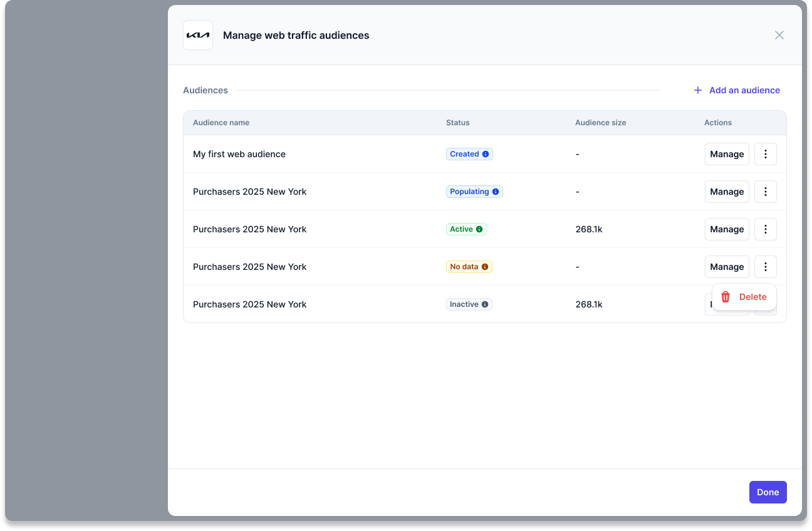Viewport: 812px width, 531px height.
Task: Click the info icon on the Inactive status
Action: click(485, 304)
